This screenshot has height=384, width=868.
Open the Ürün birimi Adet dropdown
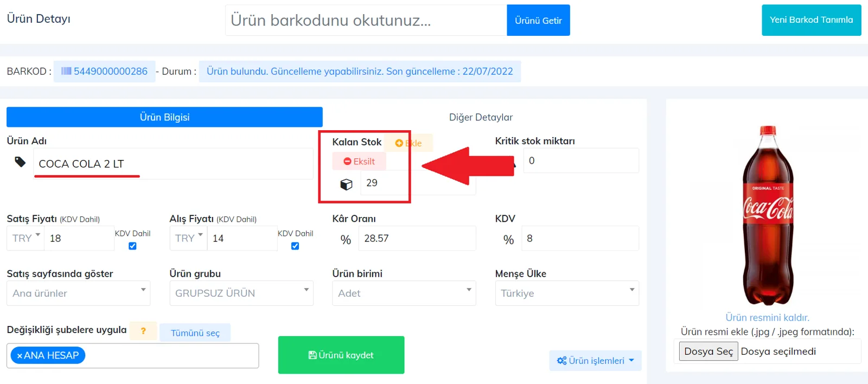(404, 293)
